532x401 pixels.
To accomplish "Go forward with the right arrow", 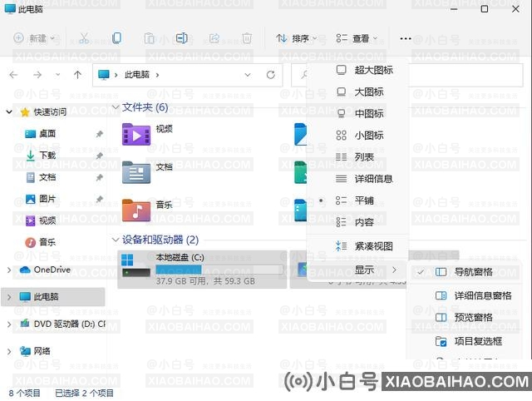I will click(37, 75).
